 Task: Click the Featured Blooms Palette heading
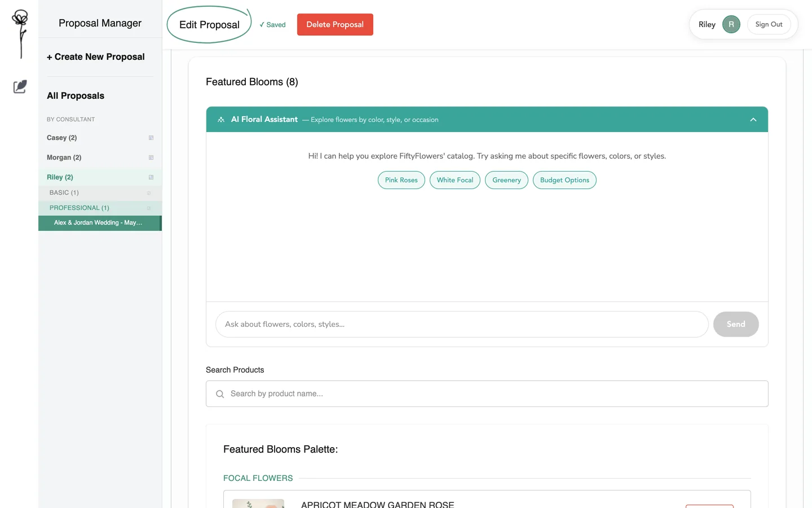click(x=281, y=449)
